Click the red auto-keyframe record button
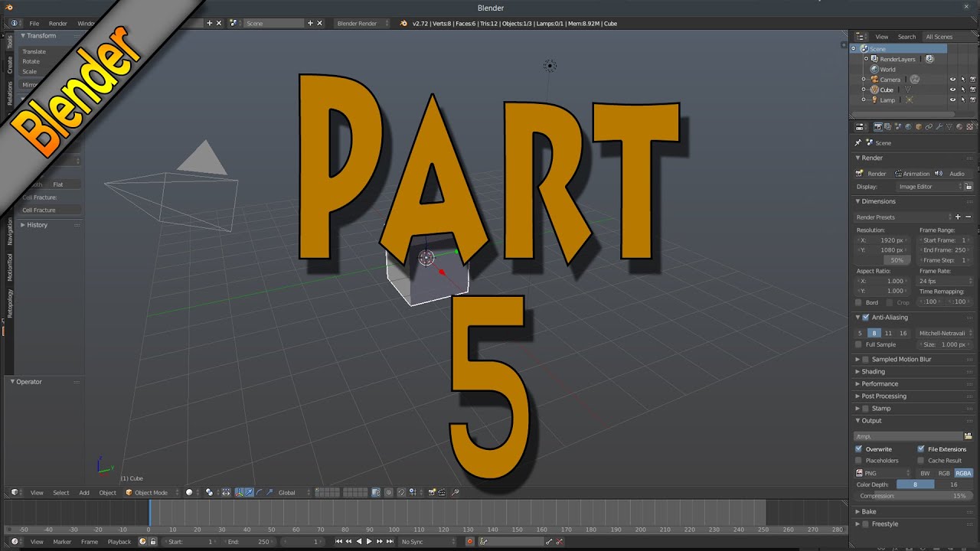 click(x=470, y=542)
